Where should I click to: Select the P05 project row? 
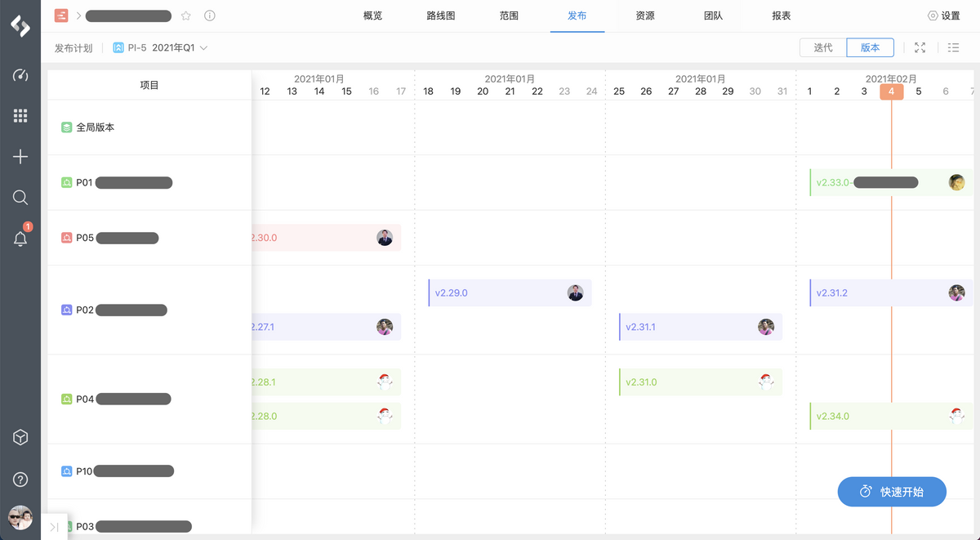(x=149, y=238)
